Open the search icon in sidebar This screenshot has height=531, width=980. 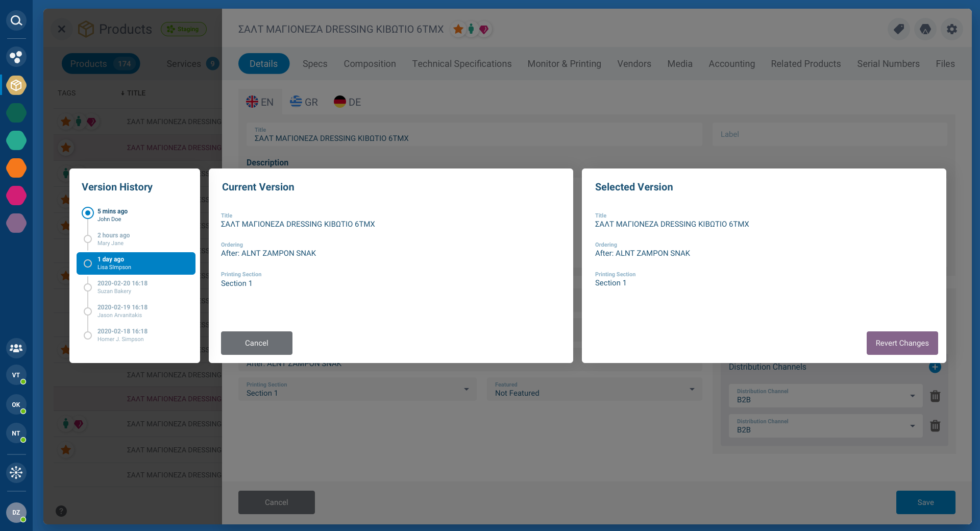(x=16, y=20)
